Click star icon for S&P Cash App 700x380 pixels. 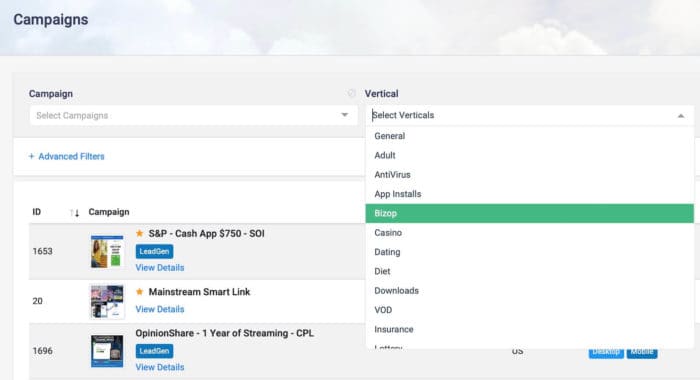tap(140, 233)
